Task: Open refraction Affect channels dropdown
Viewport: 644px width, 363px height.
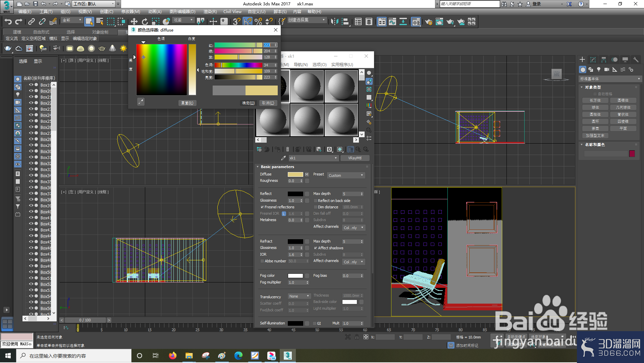Action: point(354,262)
